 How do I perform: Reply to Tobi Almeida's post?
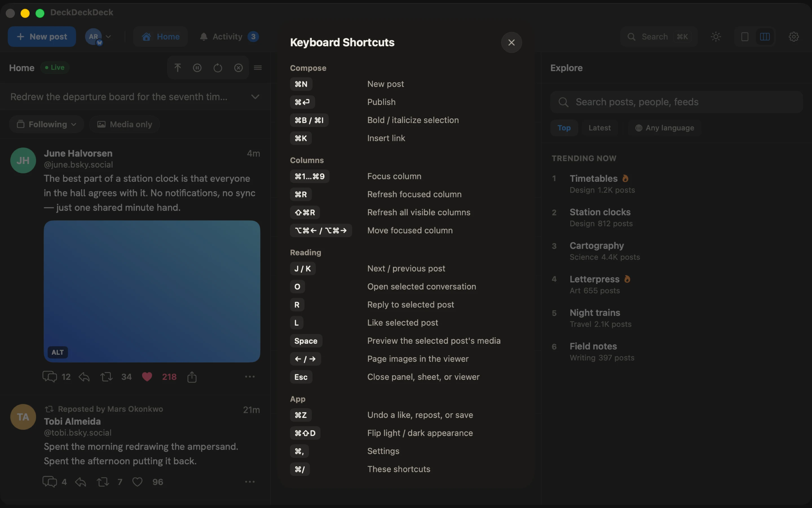(81, 482)
